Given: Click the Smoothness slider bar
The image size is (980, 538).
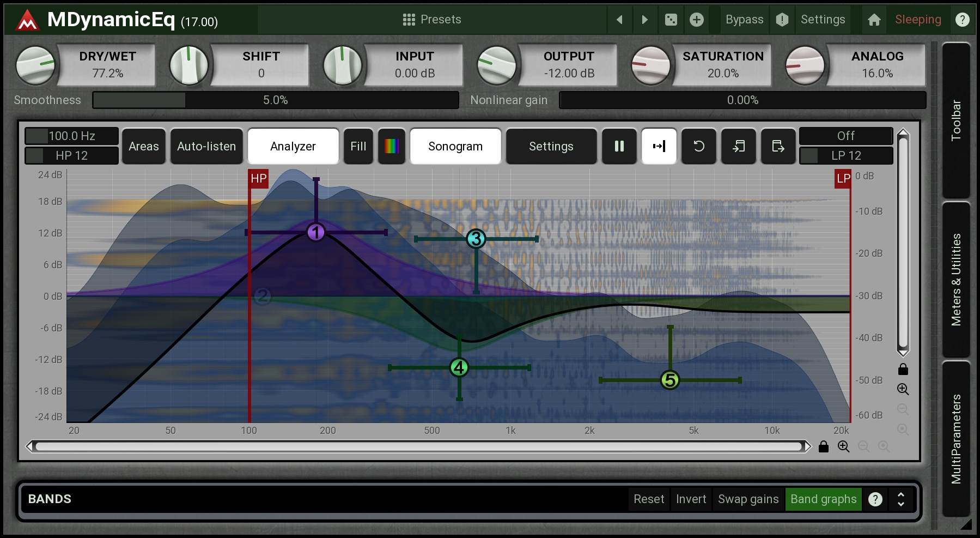Looking at the screenshot, I should coord(276,100).
